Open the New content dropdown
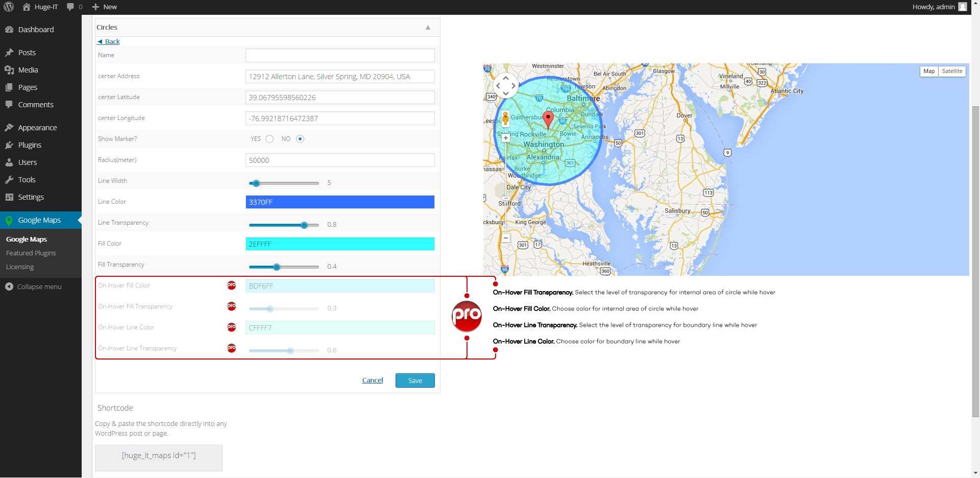This screenshot has height=478, width=980. pyautogui.click(x=105, y=7)
